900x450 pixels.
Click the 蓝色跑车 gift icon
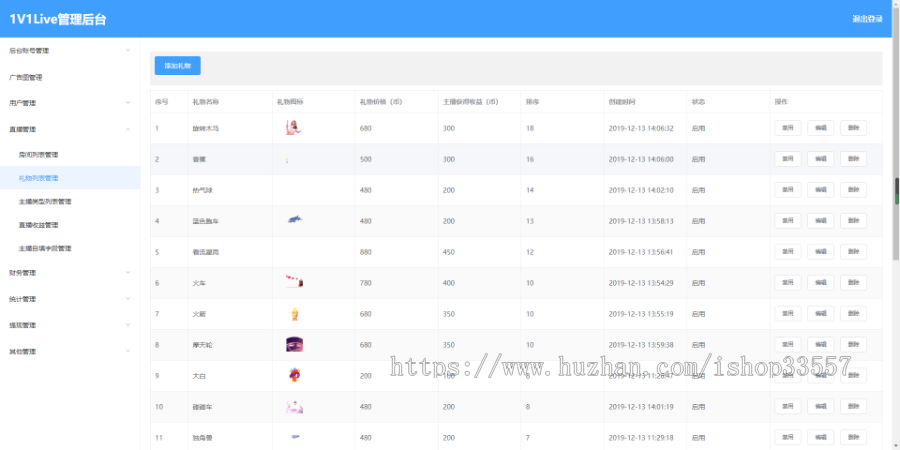click(x=295, y=220)
